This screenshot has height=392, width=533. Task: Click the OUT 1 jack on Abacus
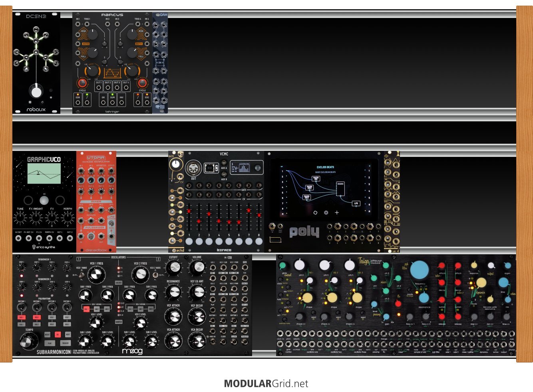[x=99, y=87]
